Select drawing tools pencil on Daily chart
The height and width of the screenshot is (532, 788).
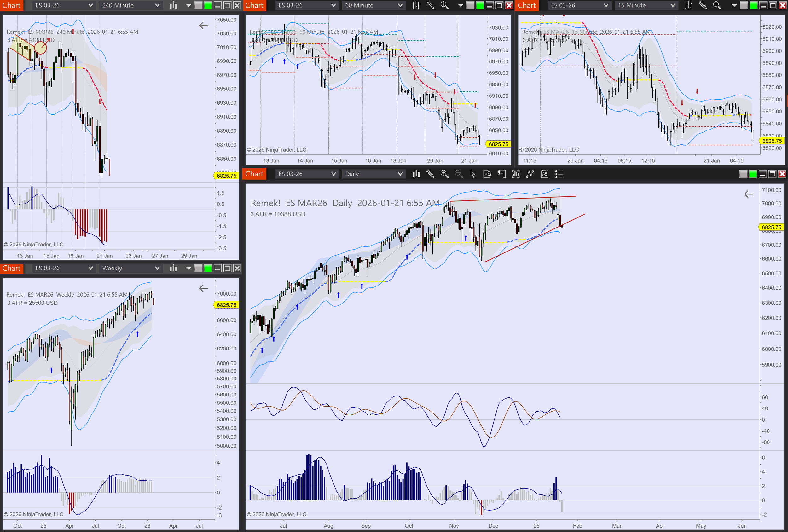click(430, 174)
